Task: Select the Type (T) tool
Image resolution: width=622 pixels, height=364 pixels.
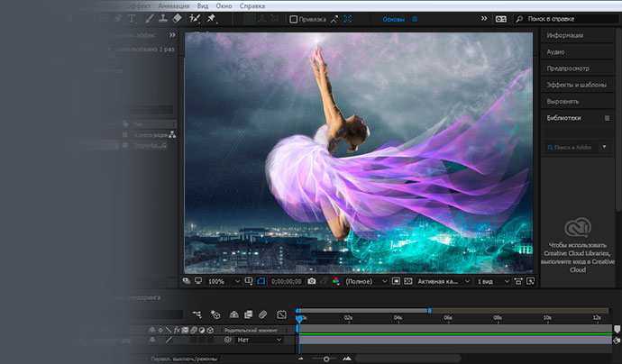Action: click(x=132, y=19)
